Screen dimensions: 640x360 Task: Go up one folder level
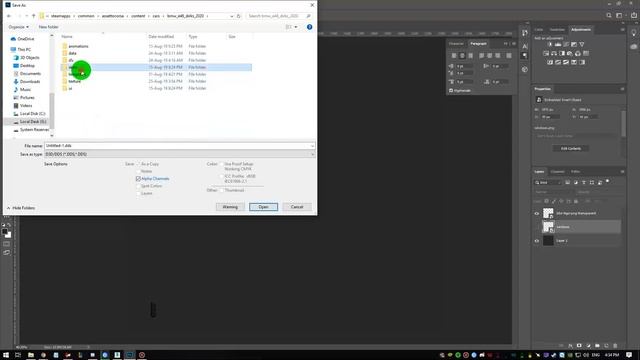coord(33,16)
